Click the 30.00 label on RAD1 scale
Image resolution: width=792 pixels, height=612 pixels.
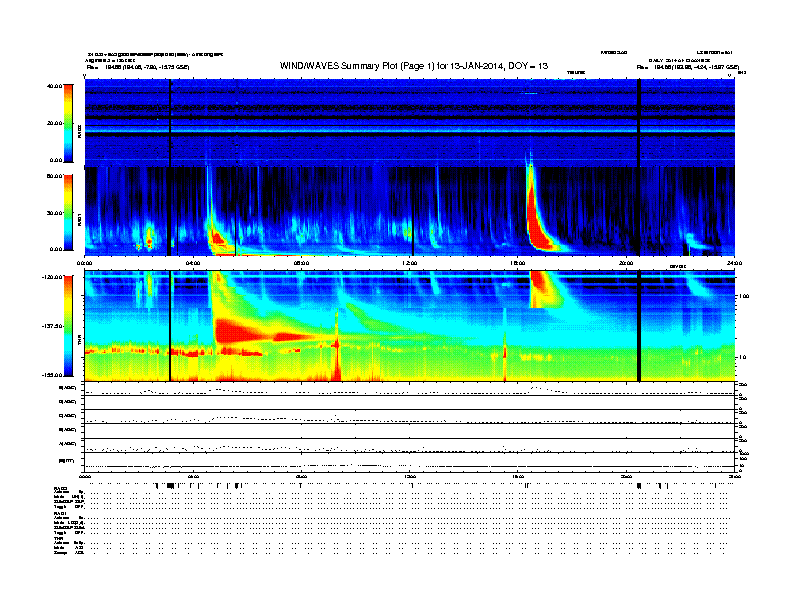pos(54,213)
